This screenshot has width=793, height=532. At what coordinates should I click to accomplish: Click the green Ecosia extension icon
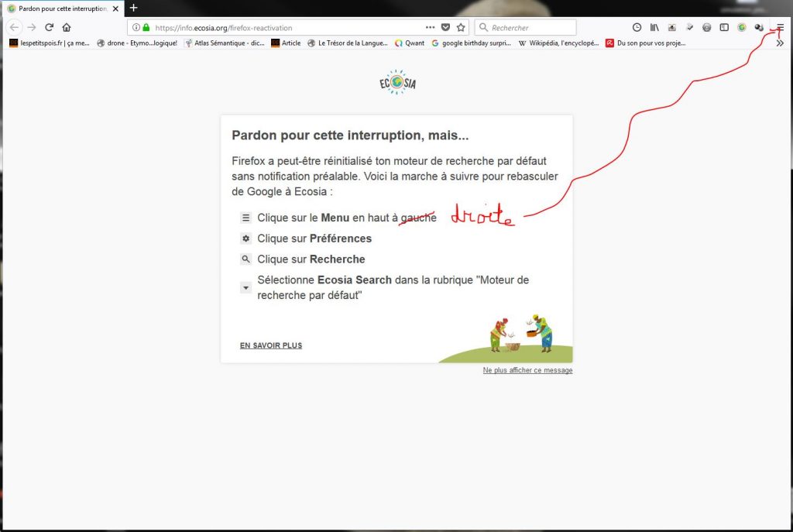pyautogui.click(x=741, y=27)
